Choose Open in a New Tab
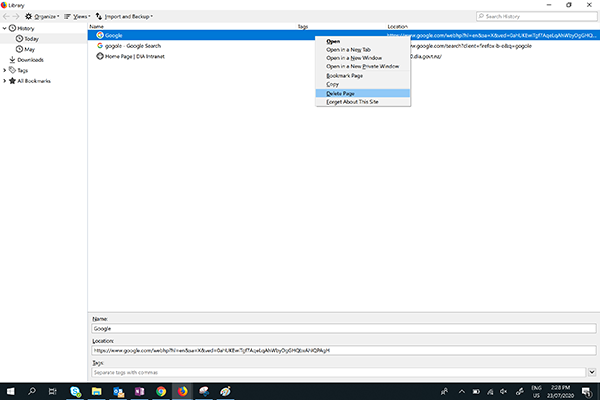Screen dimensions: 600x400 click(x=363, y=50)
